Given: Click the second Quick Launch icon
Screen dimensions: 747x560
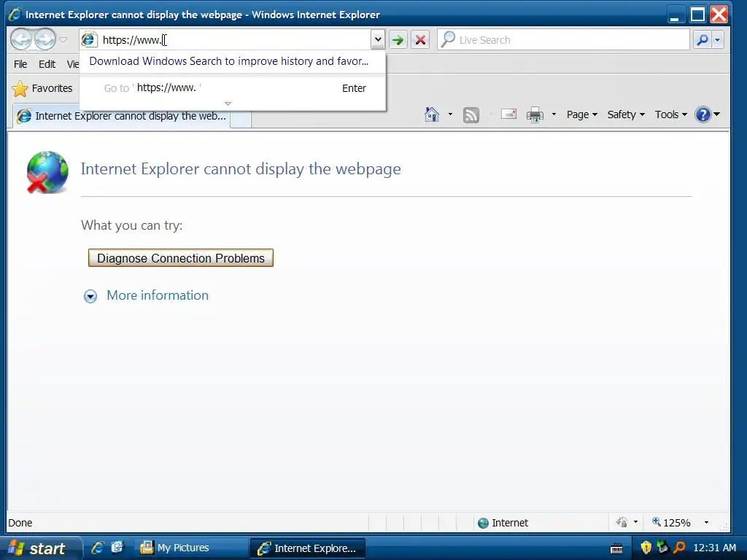Looking at the screenshot, I should click(x=117, y=548).
